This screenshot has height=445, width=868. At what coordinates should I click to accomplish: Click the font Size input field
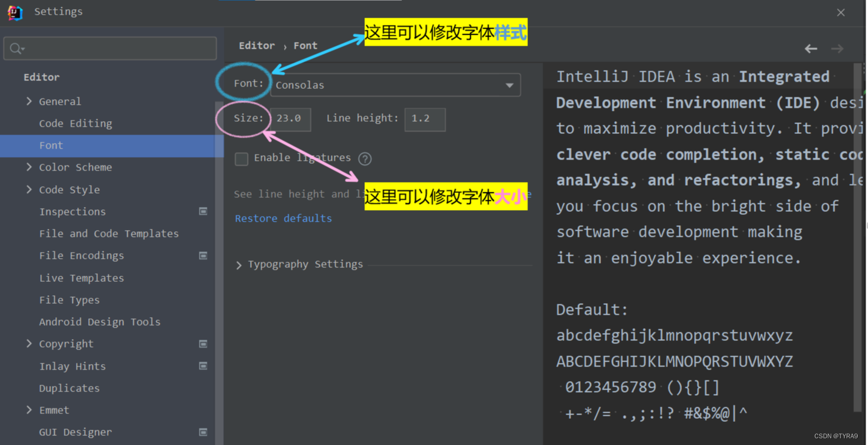[291, 119]
